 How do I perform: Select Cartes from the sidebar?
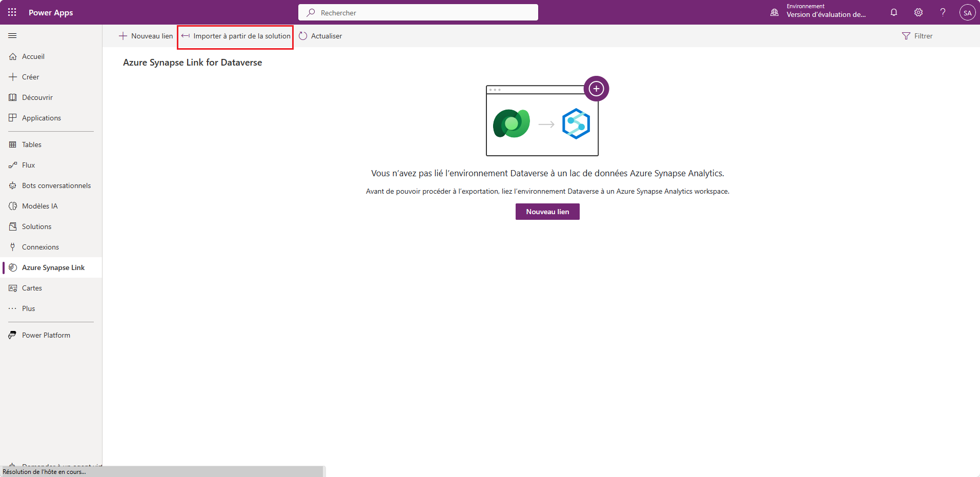32,288
